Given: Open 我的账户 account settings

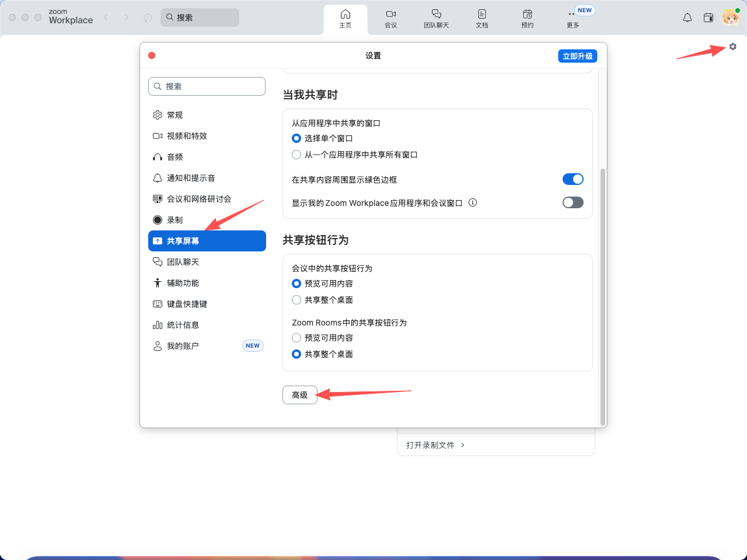Looking at the screenshot, I should (207, 346).
